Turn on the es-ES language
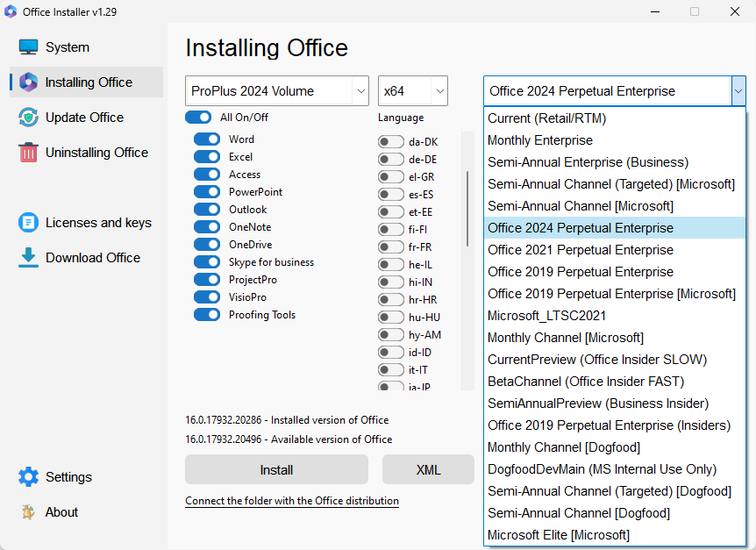 (391, 194)
